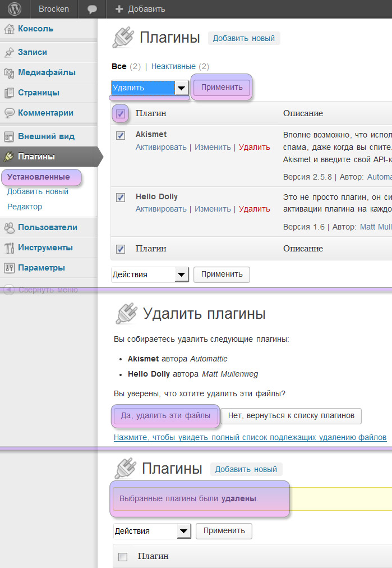
Task: Click the Консоль house icon
Action: click(x=9, y=29)
